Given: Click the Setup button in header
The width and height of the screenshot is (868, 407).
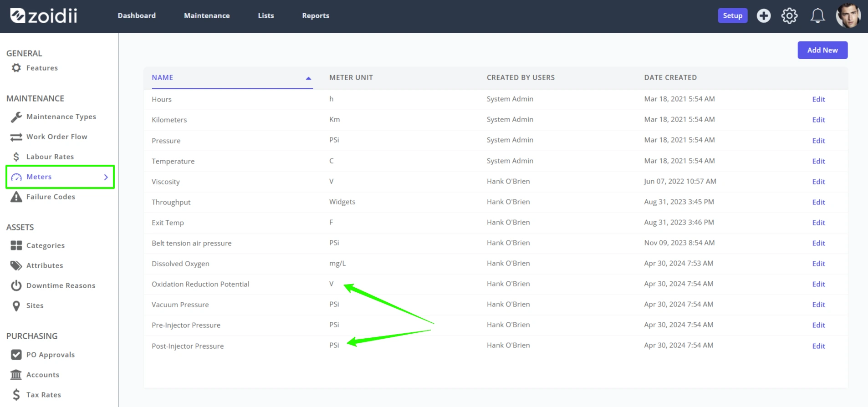Looking at the screenshot, I should click(732, 15).
